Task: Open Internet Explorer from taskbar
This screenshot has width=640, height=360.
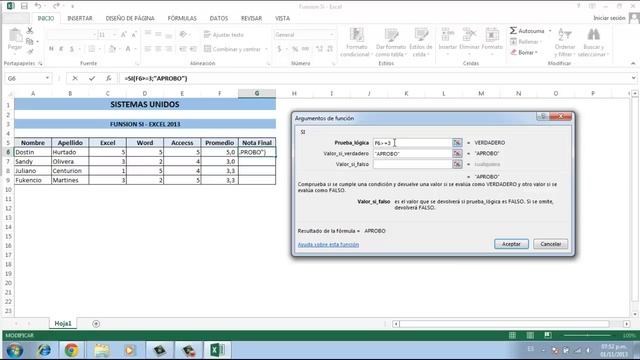Action: pyautogui.click(x=44, y=350)
